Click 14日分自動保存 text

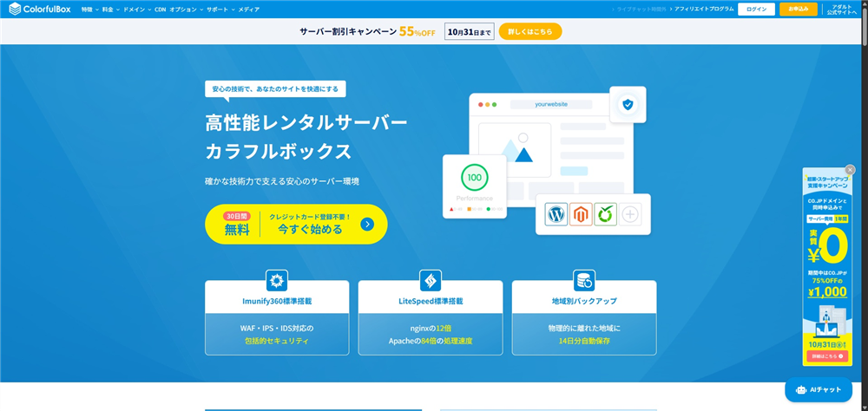(584, 341)
